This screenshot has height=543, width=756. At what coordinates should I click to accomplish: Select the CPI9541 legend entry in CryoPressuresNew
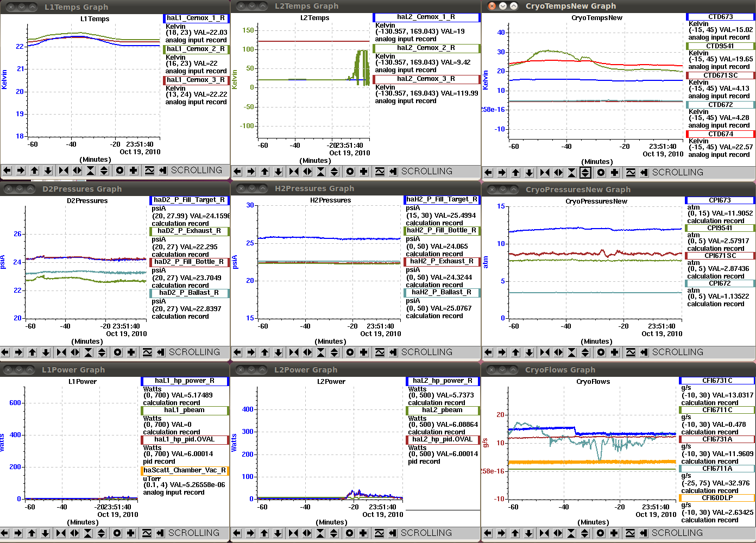tap(720, 228)
